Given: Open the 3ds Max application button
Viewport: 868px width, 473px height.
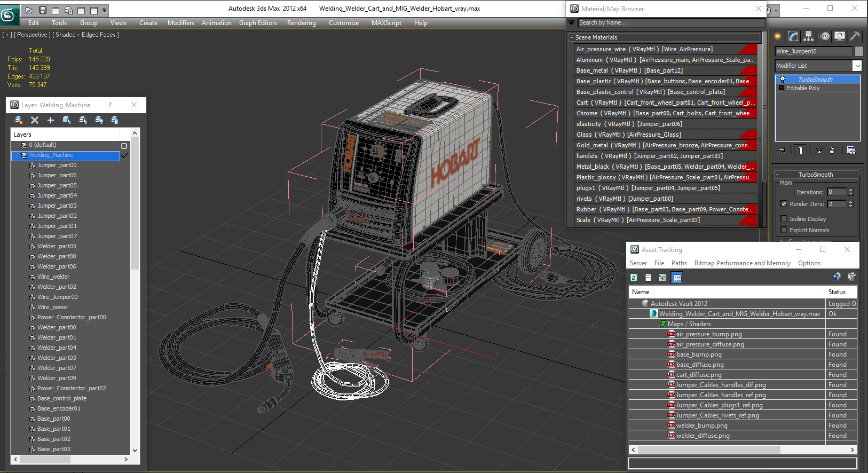Looking at the screenshot, I should pos(9,14).
